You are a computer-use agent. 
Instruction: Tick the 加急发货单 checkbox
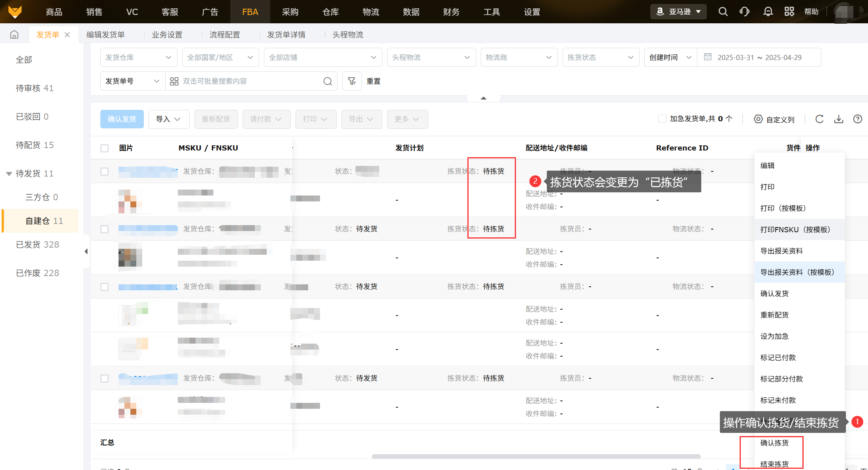click(662, 119)
